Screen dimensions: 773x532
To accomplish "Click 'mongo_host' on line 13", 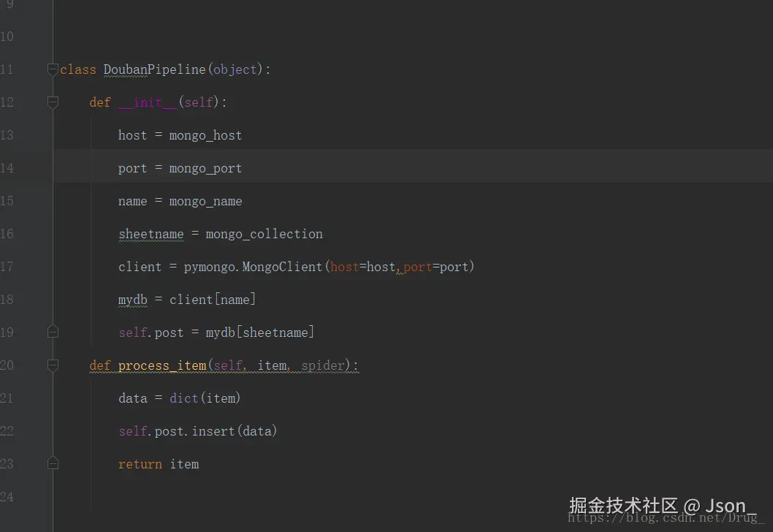I will coord(205,136).
